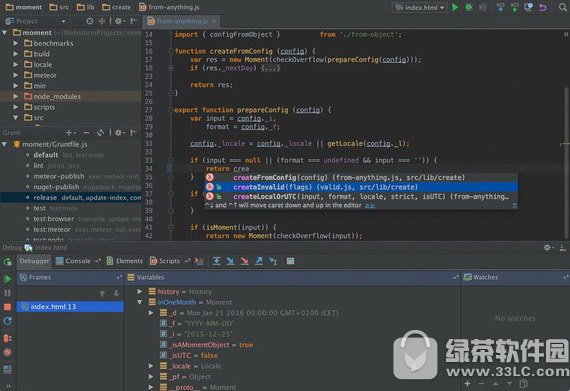Screen dimensions: 570x391
Task: Open the search everywhere magnifier
Action: 563,7
